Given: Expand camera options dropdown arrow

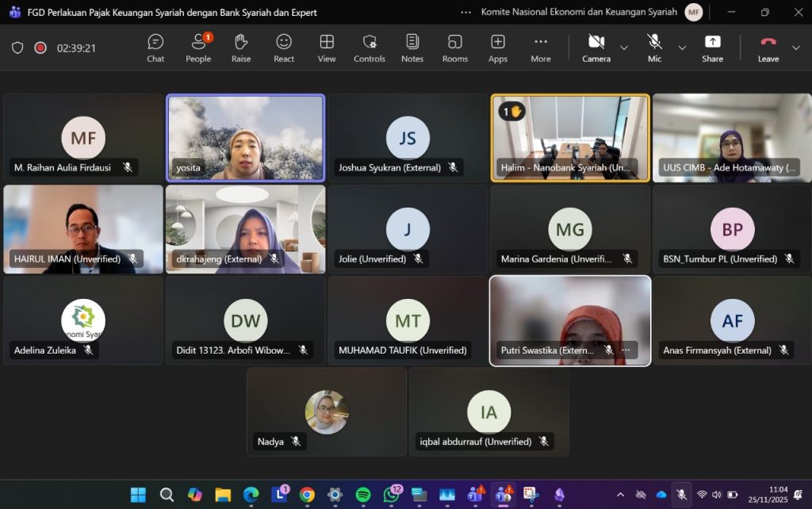Looking at the screenshot, I should point(624,48).
